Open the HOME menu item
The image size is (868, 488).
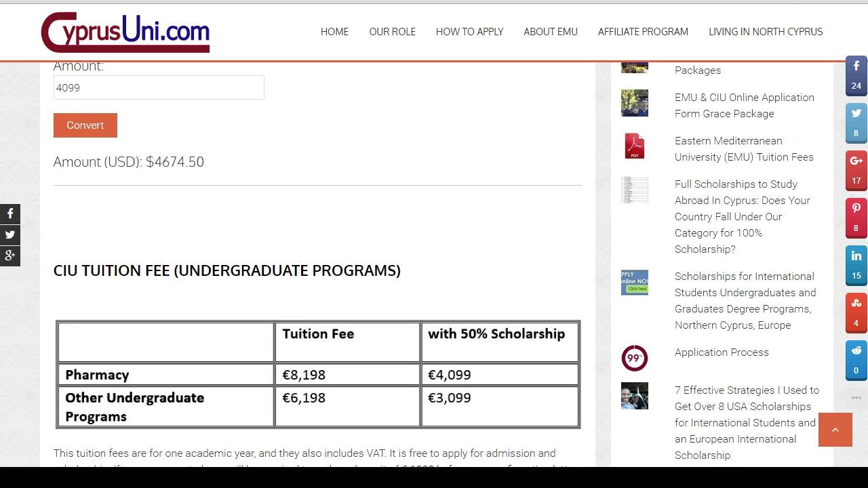tap(334, 31)
